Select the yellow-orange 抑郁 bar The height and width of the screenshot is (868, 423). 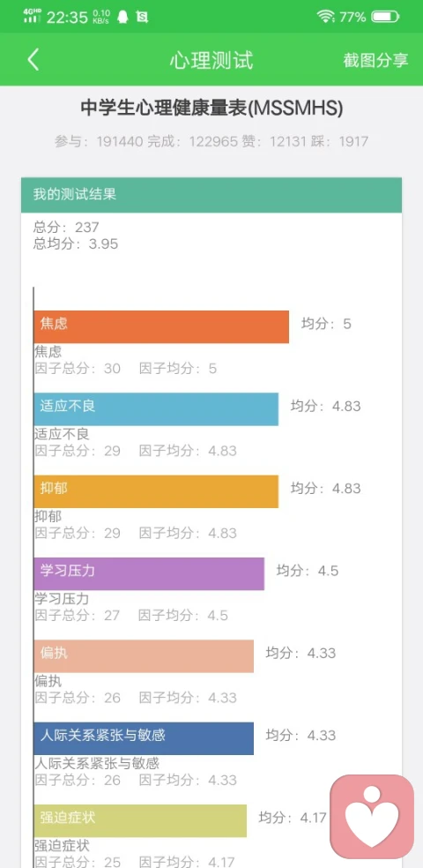156,491
